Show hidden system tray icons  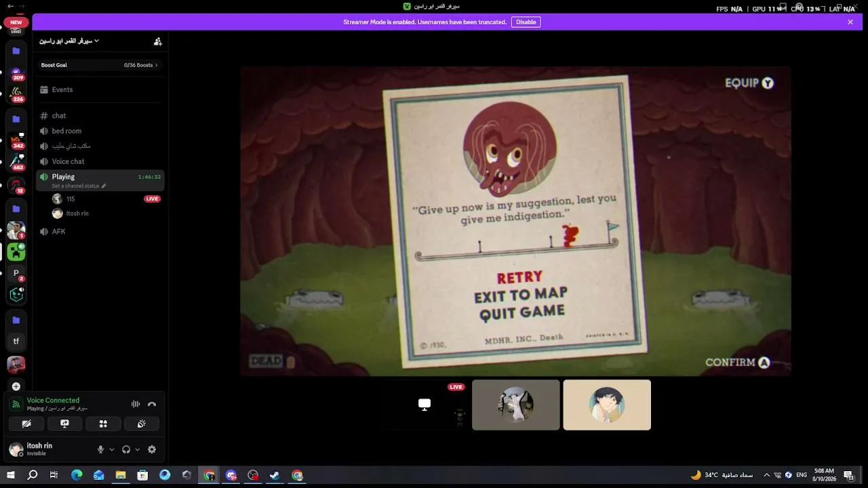(767, 475)
